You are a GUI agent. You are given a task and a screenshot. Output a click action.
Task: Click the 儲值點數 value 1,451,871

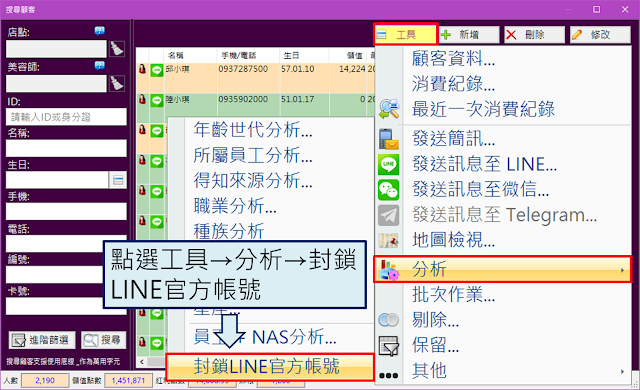pyautogui.click(x=128, y=381)
